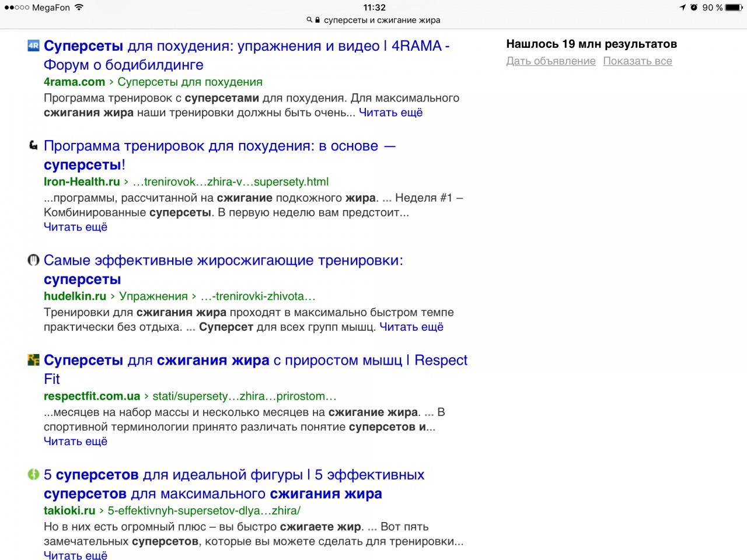Open the 4rama.com green domain link
Image resolution: width=747 pixels, height=560 pixels.
[74, 82]
